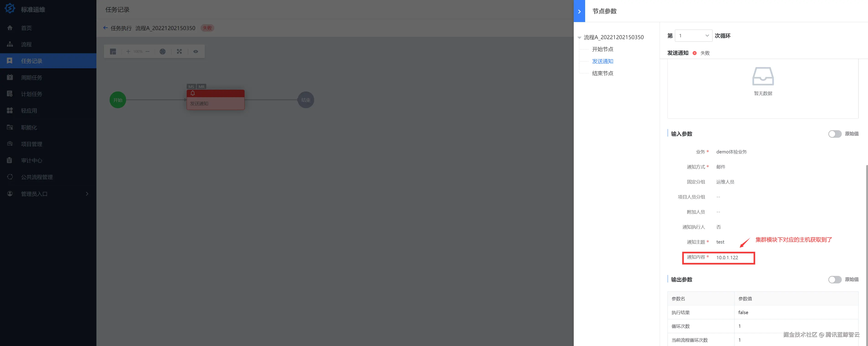Click the minimap icon in canvas toolbar
868x346 pixels.
(x=113, y=51)
